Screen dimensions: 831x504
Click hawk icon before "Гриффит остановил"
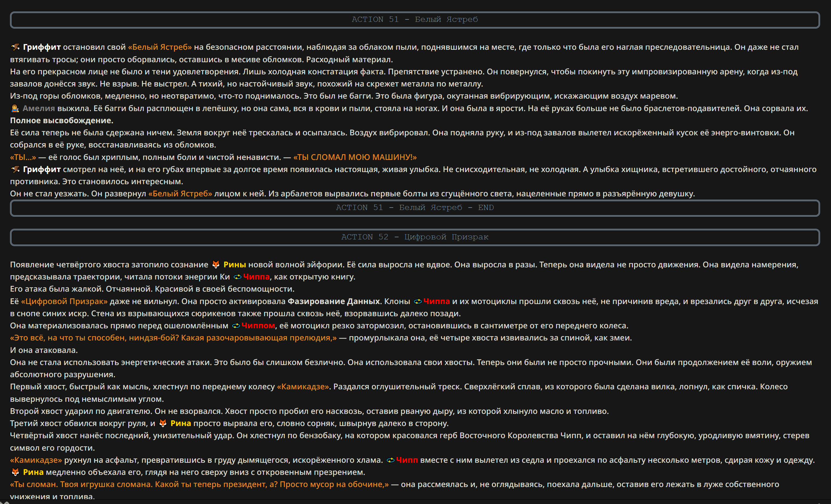(x=15, y=47)
